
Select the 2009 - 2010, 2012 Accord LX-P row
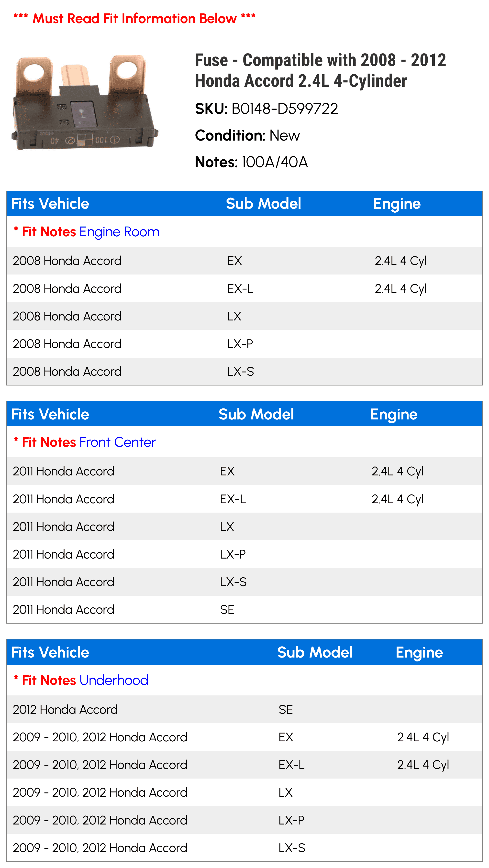click(244, 820)
